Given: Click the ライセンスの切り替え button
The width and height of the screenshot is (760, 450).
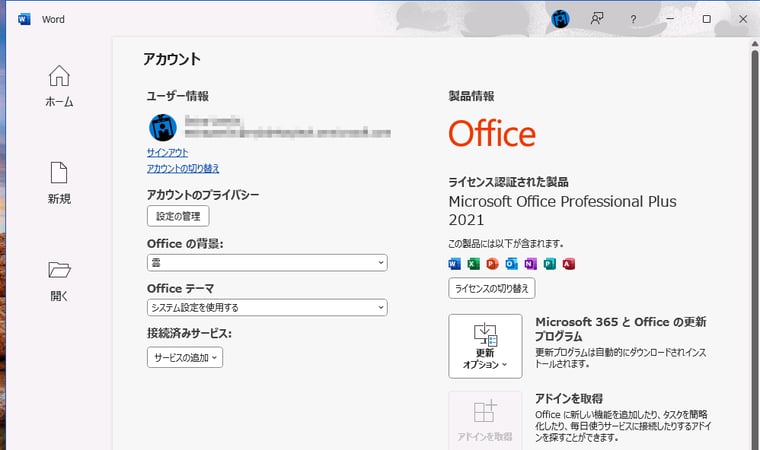Looking at the screenshot, I should pyautogui.click(x=491, y=288).
